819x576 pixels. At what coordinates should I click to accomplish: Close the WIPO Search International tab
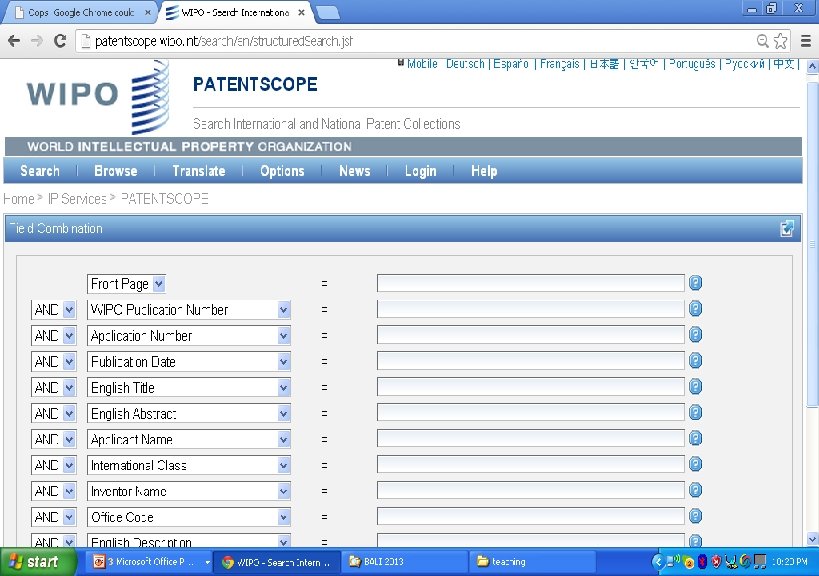[301, 13]
